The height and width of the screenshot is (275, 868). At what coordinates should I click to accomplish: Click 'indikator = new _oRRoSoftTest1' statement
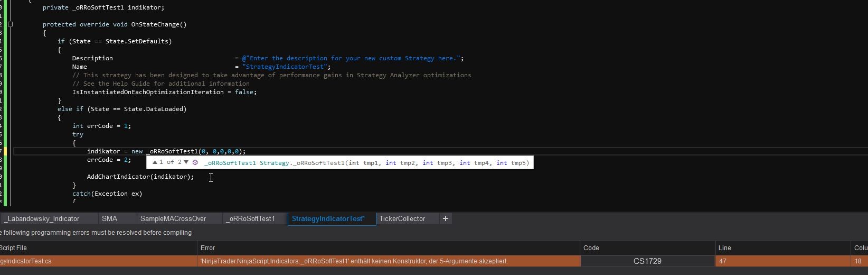pyautogui.click(x=166, y=151)
